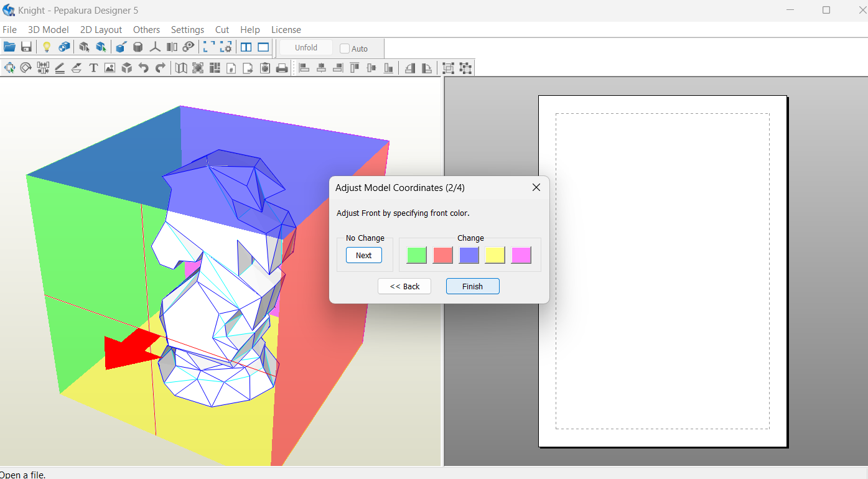Click the Next button in dialog

[363, 256]
